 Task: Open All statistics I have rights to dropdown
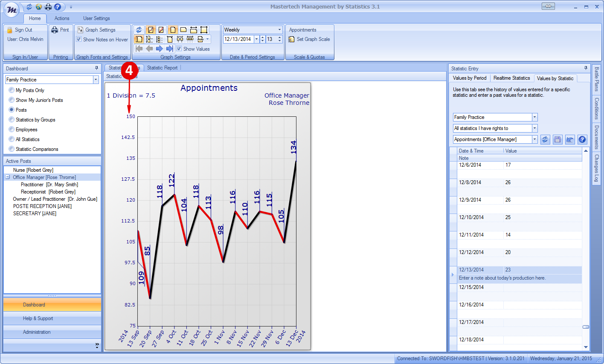pos(534,128)
